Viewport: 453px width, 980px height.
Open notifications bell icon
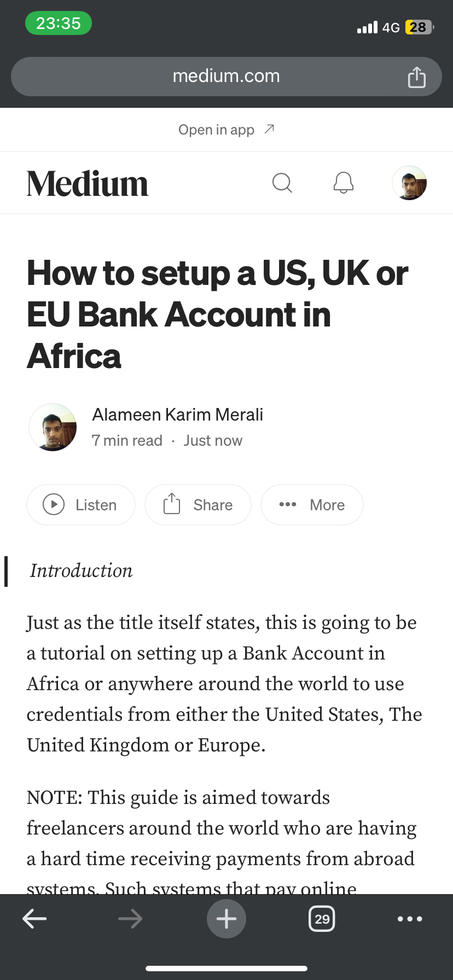tap(344, 183)
